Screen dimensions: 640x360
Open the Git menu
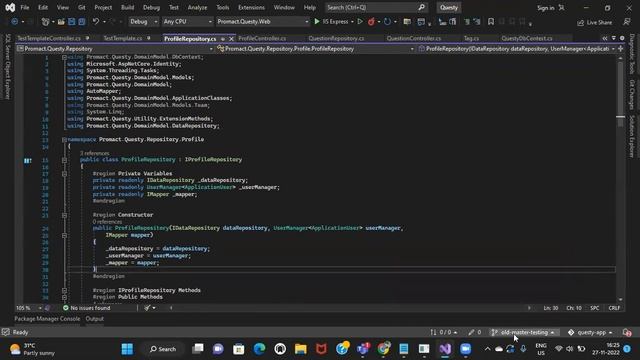point(82,7)
